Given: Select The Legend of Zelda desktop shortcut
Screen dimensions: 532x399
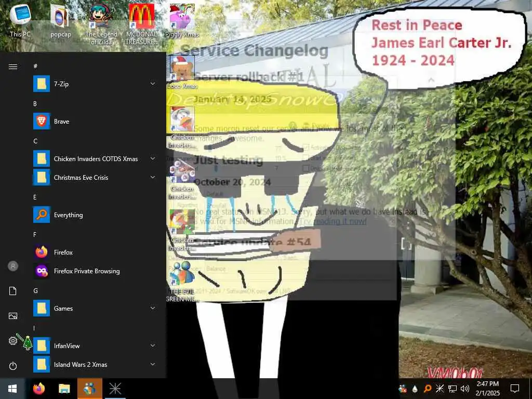Looking at the screenshot, I should [x=101, y=24].
